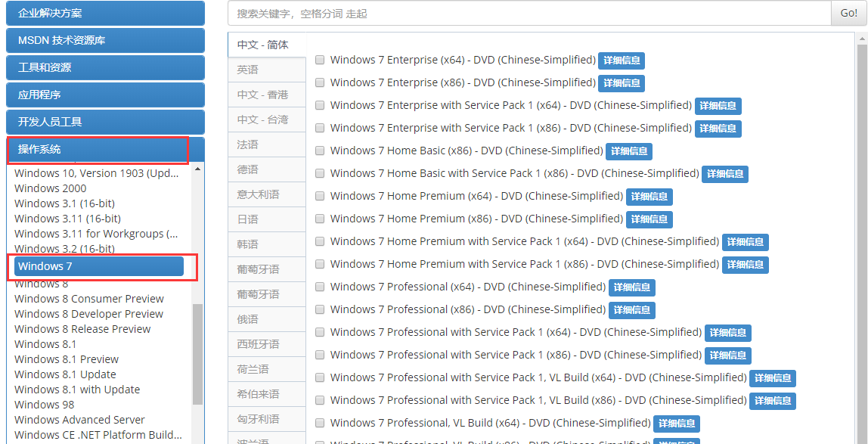Expand the MSDN 技术资源库 panel
868x444 pixels.
pos(105,40)
